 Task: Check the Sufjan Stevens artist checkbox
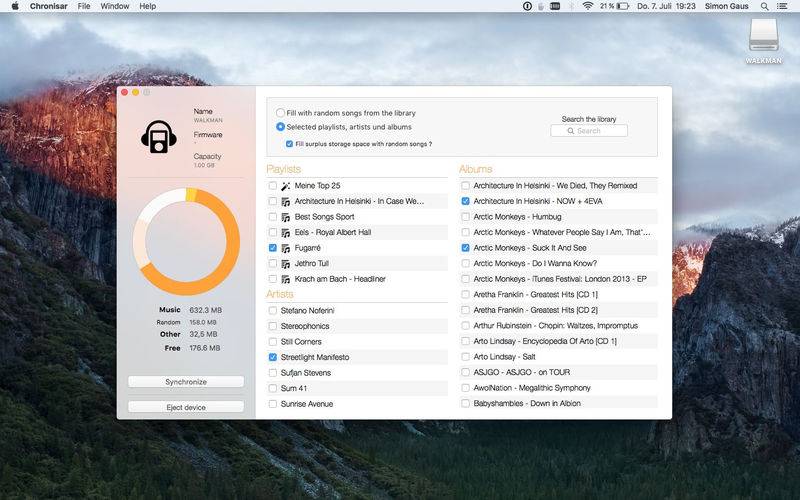pyautogui.click(x=272, y=373)
